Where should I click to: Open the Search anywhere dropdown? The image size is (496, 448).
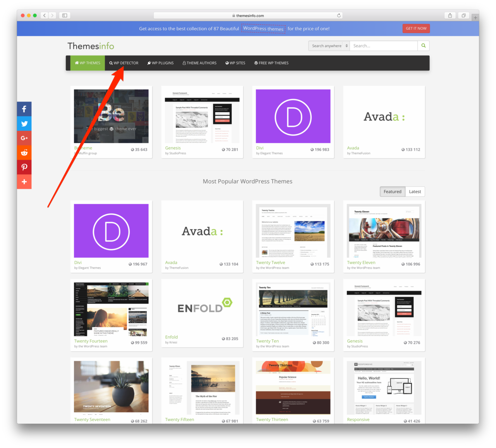[329, 46]
